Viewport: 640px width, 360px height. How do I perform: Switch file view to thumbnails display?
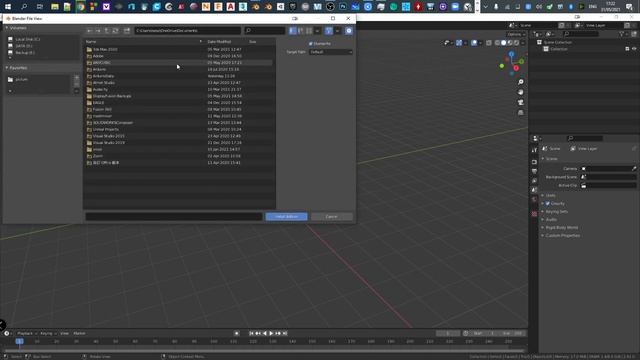[309, 31]
